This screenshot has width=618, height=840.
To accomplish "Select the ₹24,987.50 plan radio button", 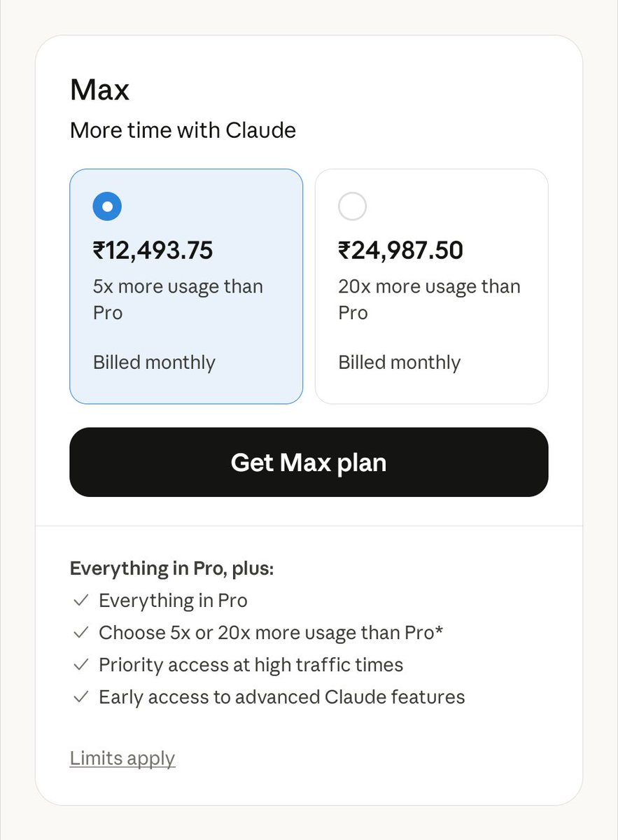I will 352,206.
